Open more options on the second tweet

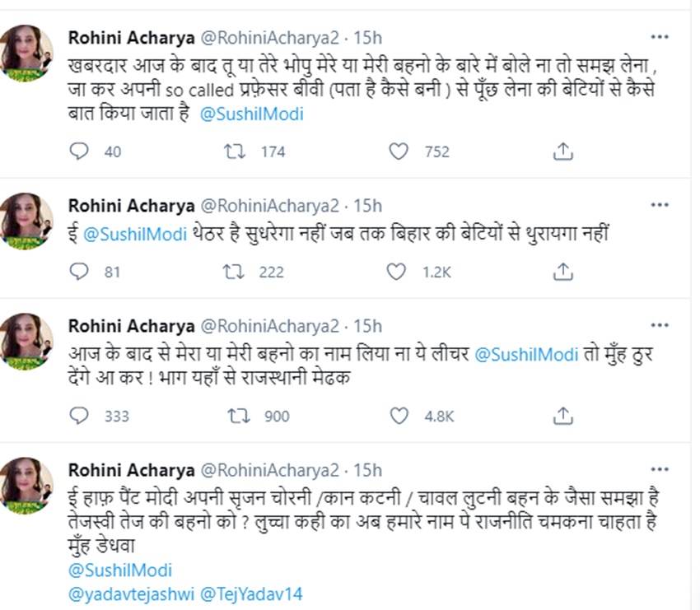[x=660, y=205]
